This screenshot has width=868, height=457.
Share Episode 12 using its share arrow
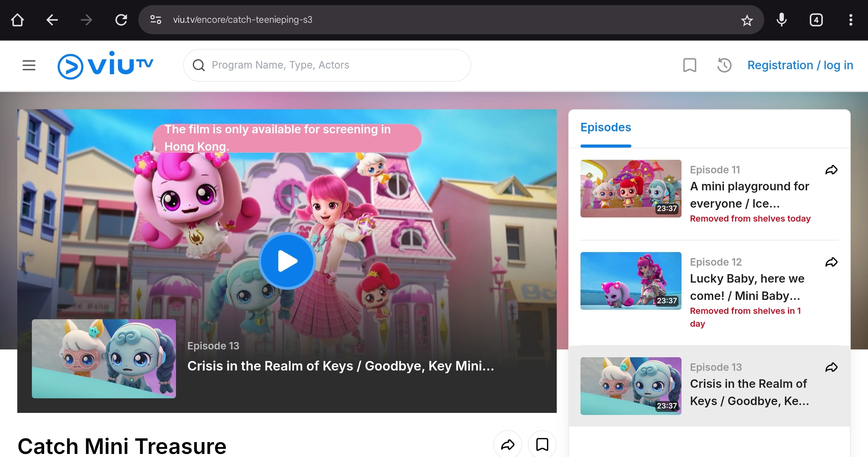832,262
